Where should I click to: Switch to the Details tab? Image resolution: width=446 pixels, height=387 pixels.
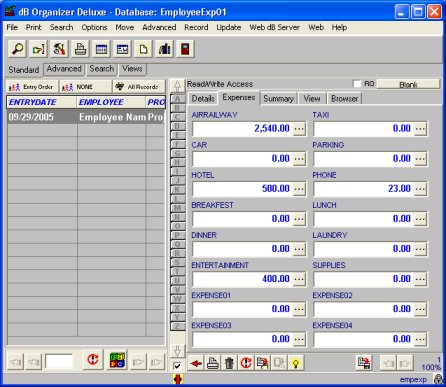[x=203, y=99]
